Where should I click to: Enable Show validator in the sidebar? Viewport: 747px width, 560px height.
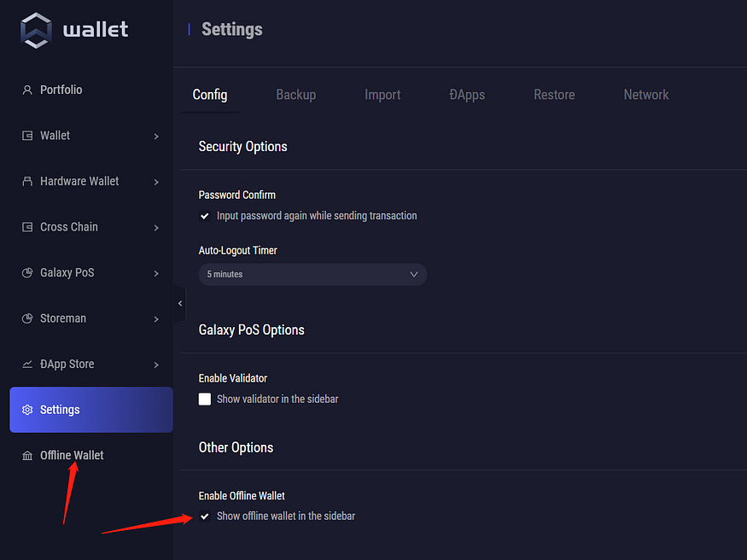coord(205,399)
